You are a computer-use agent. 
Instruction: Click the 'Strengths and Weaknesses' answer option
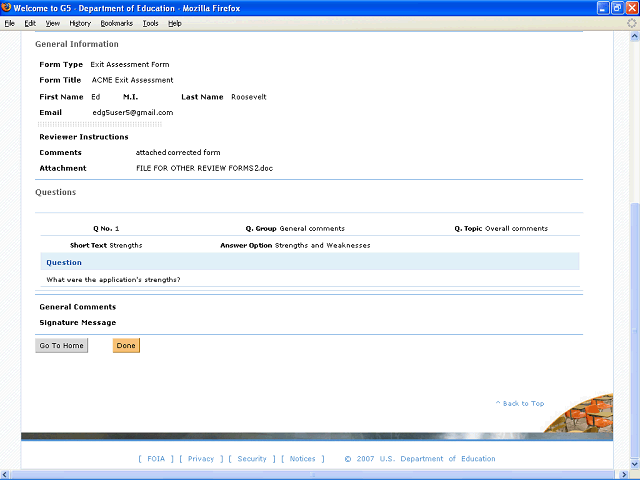[322, 245]
